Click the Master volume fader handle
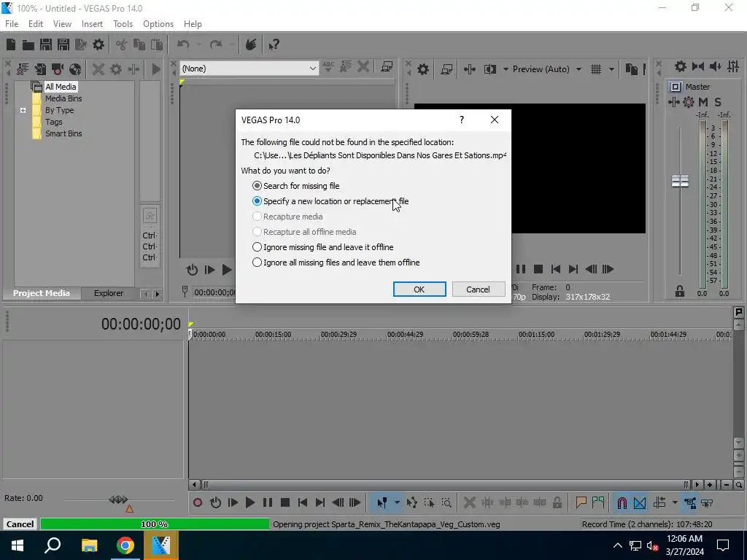The image size is (747, 560). [x=681, y=182]
